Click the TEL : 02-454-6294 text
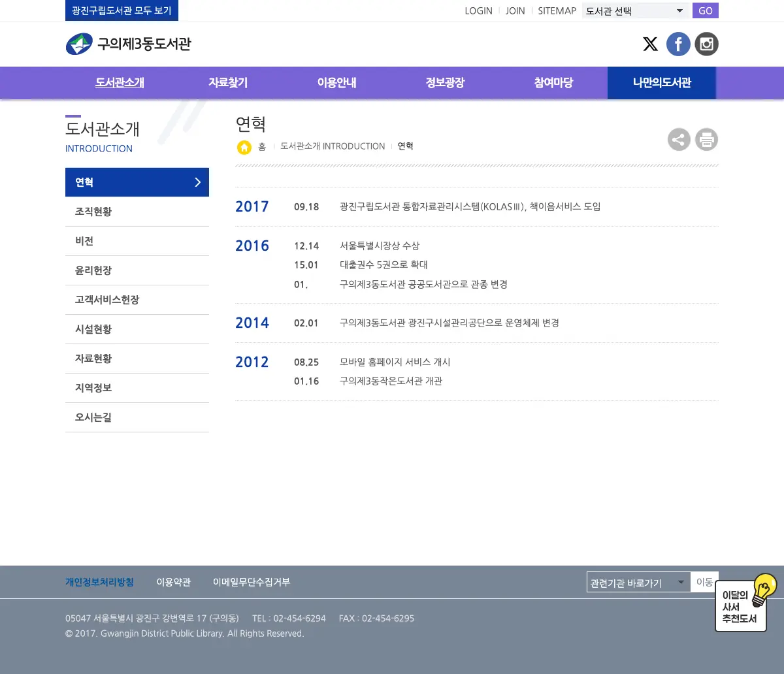This screenshot has width=784, height=674. point(289,618)
